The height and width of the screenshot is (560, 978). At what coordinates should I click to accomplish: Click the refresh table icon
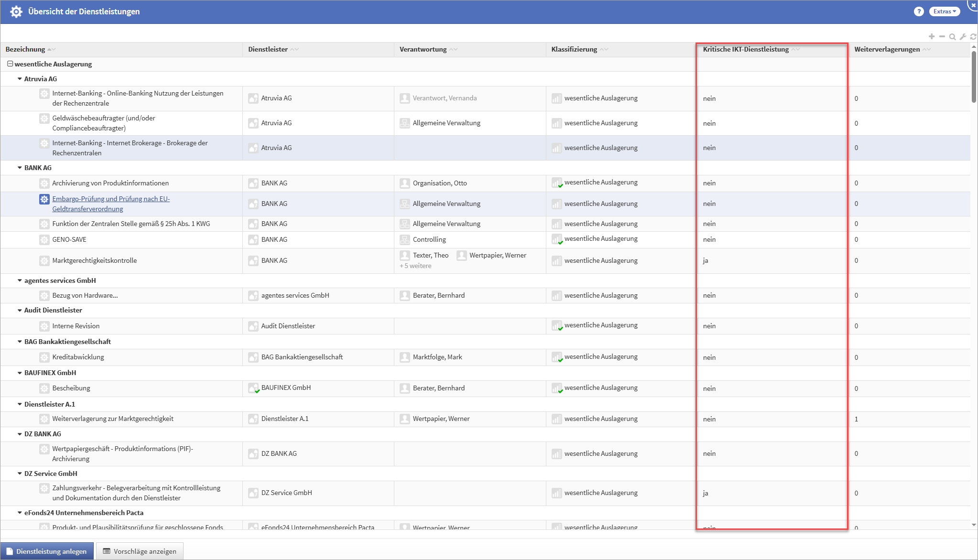[973, 37]
